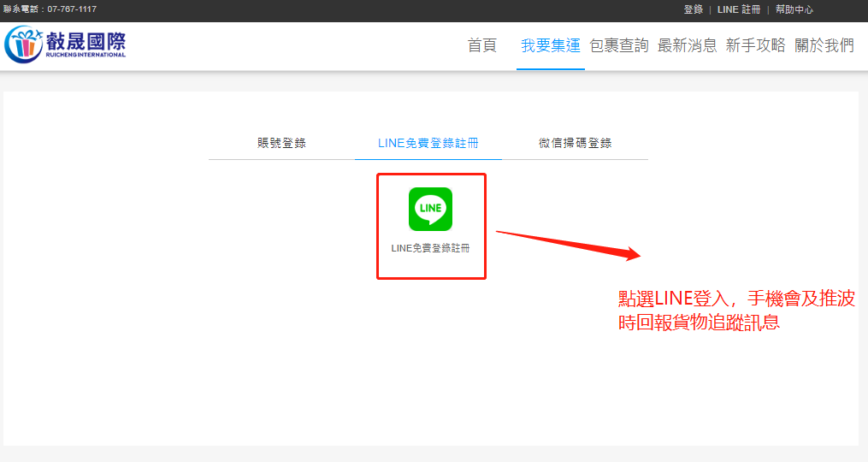
Task: Click the gift box emblem in the logo
Action: pyautogui.click(x=23, y=44)
